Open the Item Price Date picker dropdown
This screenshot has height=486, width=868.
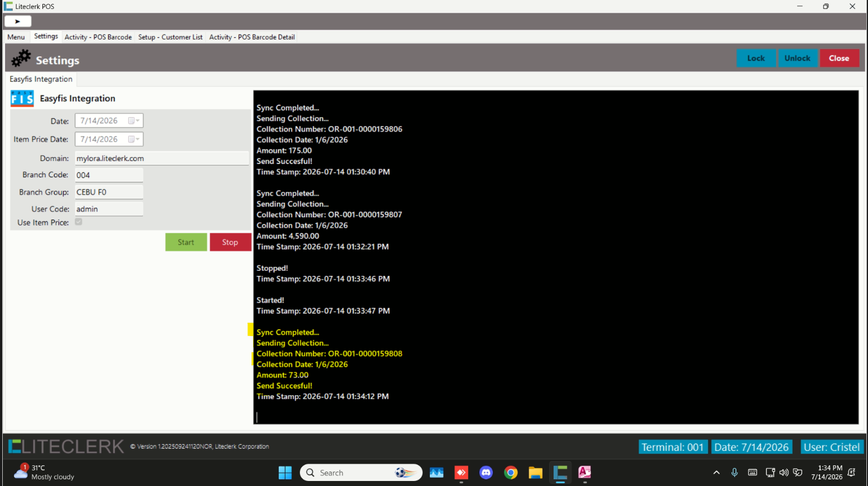(x=134, y=139)
